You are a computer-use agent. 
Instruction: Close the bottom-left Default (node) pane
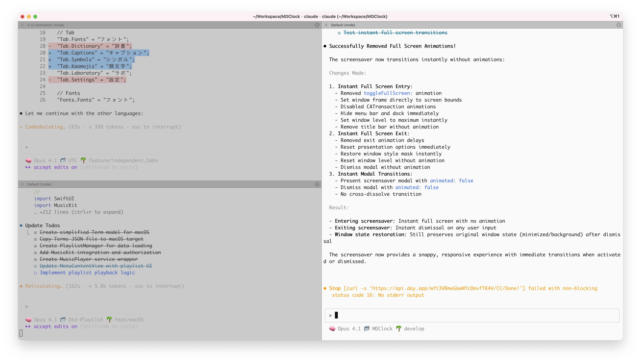tap(22, 184)
